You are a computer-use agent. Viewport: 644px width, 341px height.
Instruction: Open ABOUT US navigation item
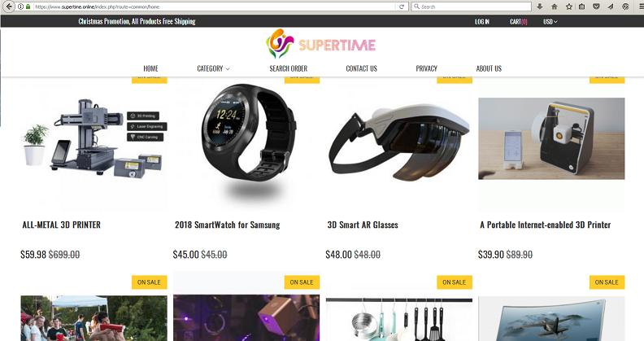coord(489,68)
